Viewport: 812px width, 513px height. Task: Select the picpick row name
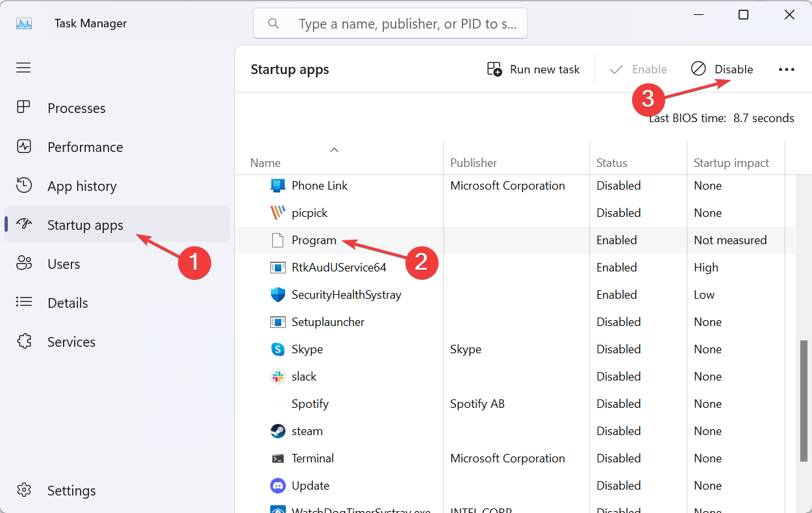[x=310, y=213]
